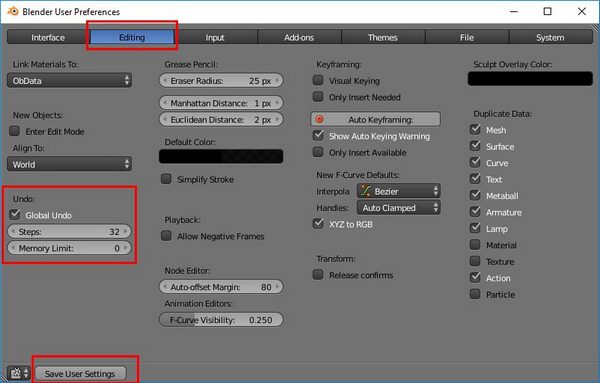Image resolution: width=600 pixels, height=383 pixels.
Task: Click the Undo Steps value field
Action: [x=69, y=231]
